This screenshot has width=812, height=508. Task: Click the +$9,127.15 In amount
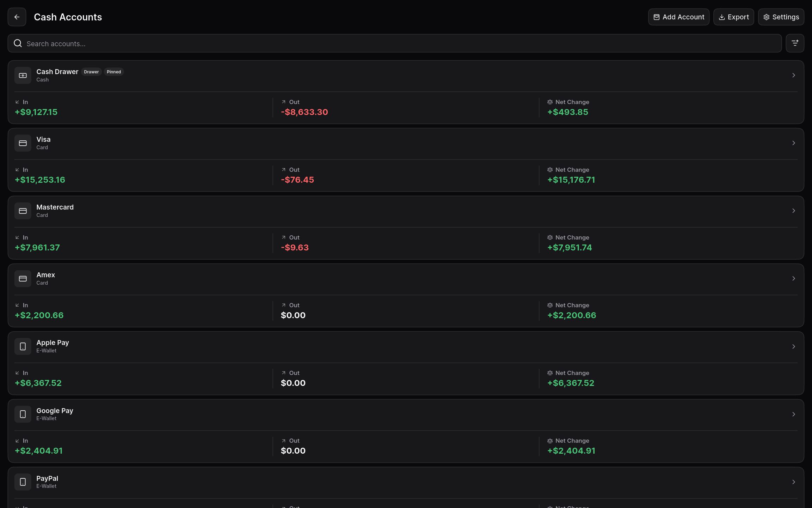[x=36, y=112]
